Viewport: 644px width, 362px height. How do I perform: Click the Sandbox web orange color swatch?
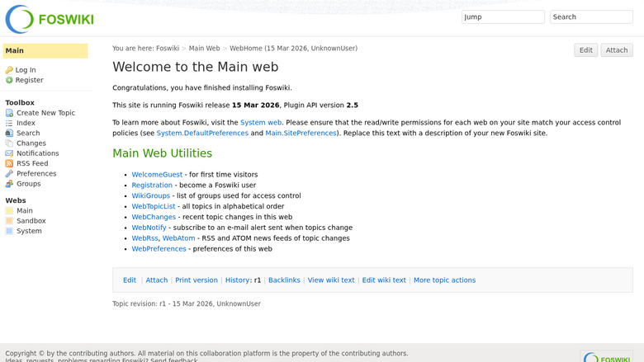[9, 220]
